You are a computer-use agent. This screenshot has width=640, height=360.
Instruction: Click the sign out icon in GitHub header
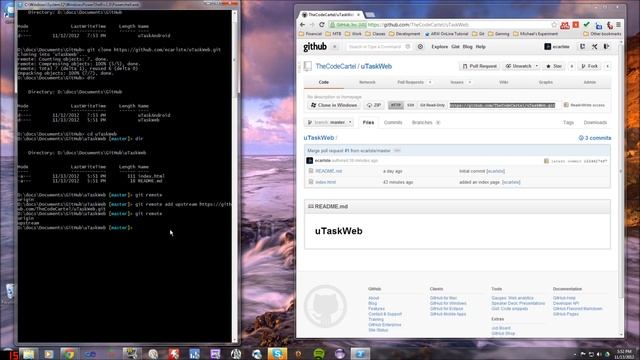coord(607,47)
